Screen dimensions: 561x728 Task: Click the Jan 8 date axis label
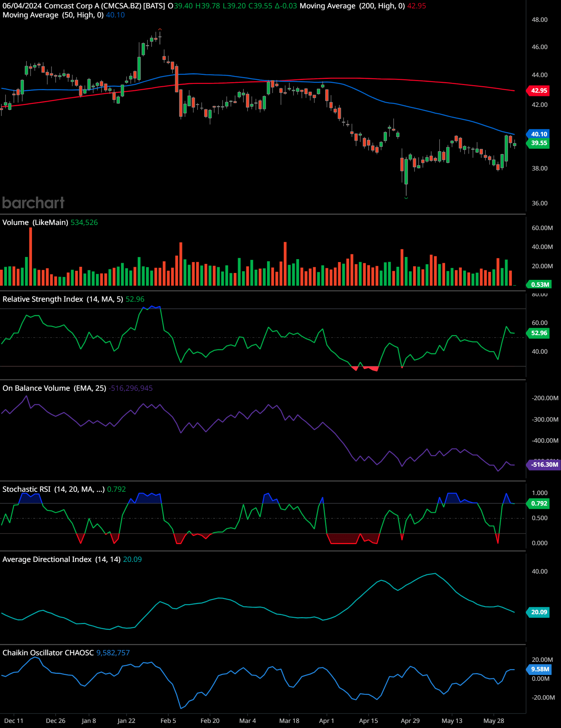click(x=89, y=721)
